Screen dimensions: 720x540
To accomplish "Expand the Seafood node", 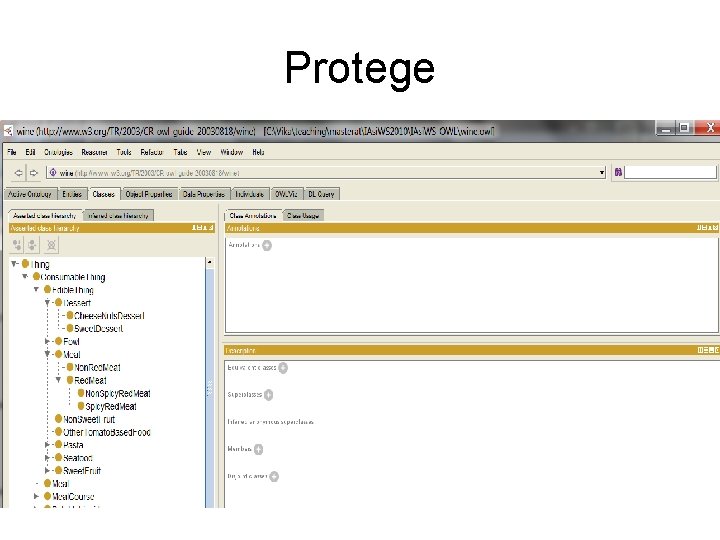I will 47,457.
